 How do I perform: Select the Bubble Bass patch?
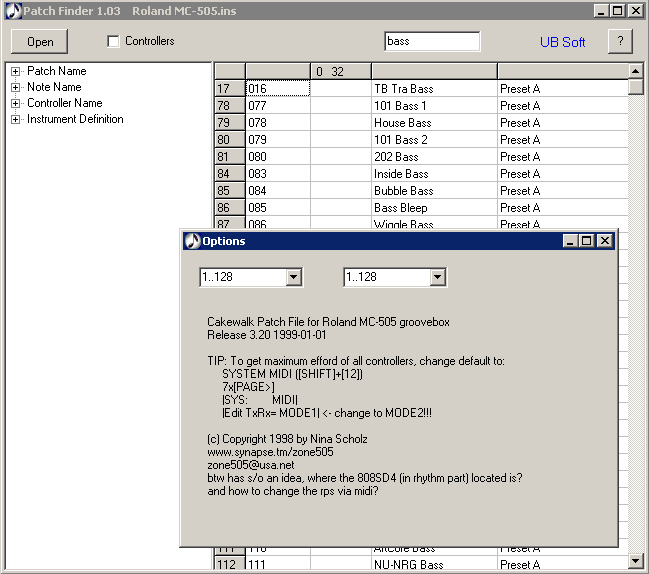coord(434,191)
